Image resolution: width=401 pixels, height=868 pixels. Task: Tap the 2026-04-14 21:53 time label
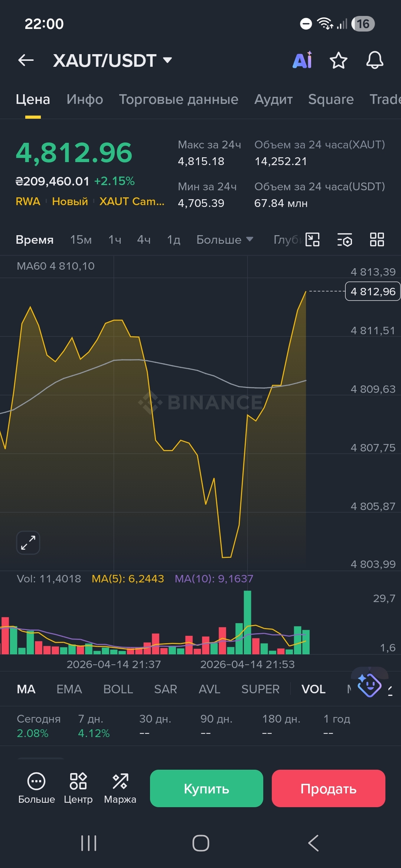point(247,664)
